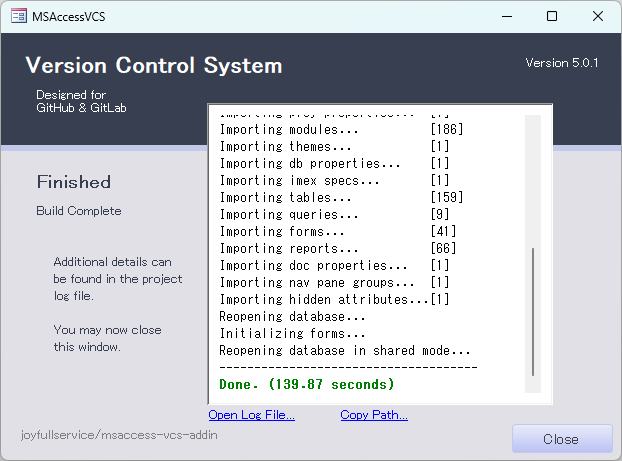This screenshot has width=622, height=461.
Task: Click the 'Initializing forms...' line
Action: click(x=292, y=334)
